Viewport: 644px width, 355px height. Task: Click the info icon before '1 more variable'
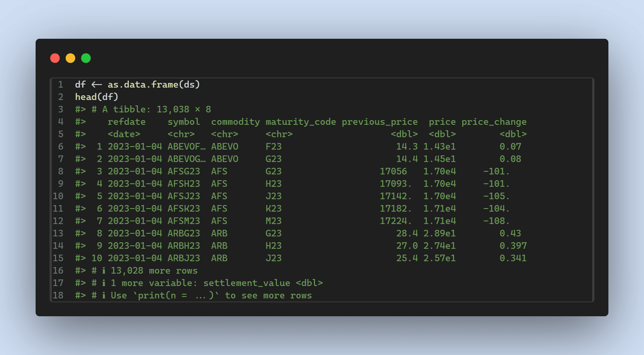coord(103,283)
